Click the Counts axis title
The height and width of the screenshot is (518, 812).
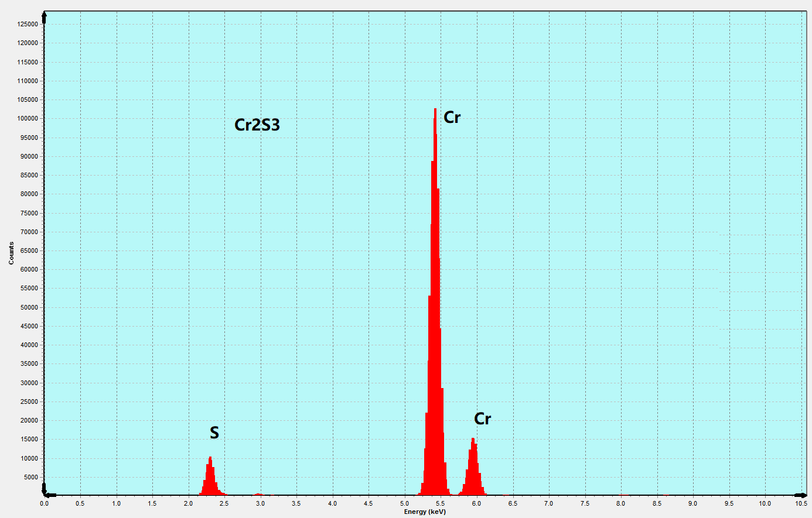11,253
